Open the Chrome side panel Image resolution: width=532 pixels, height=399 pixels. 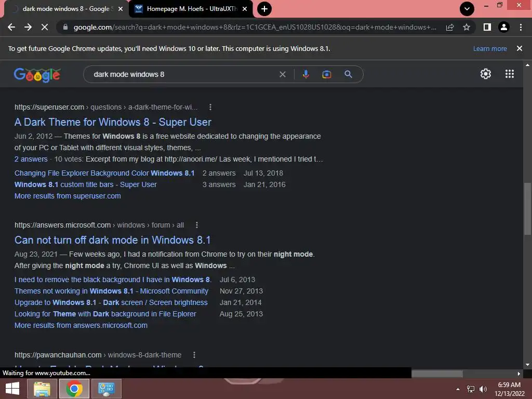[x=487, y=27]
